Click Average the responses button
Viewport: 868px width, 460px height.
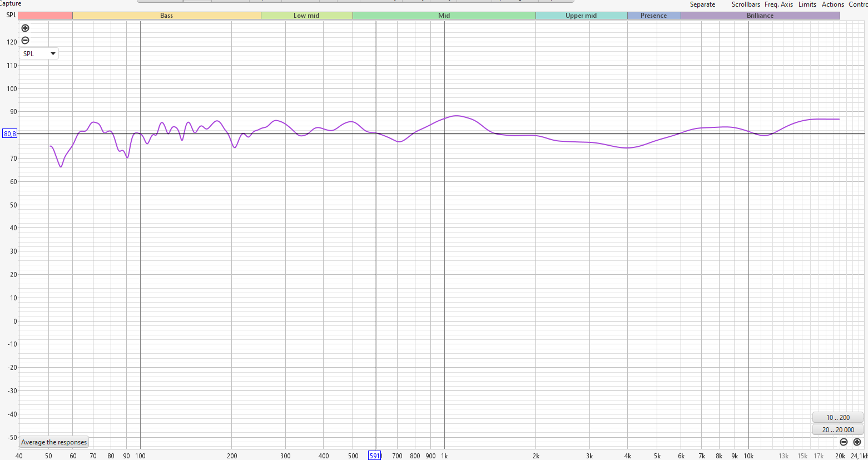[x=54, y=442]
